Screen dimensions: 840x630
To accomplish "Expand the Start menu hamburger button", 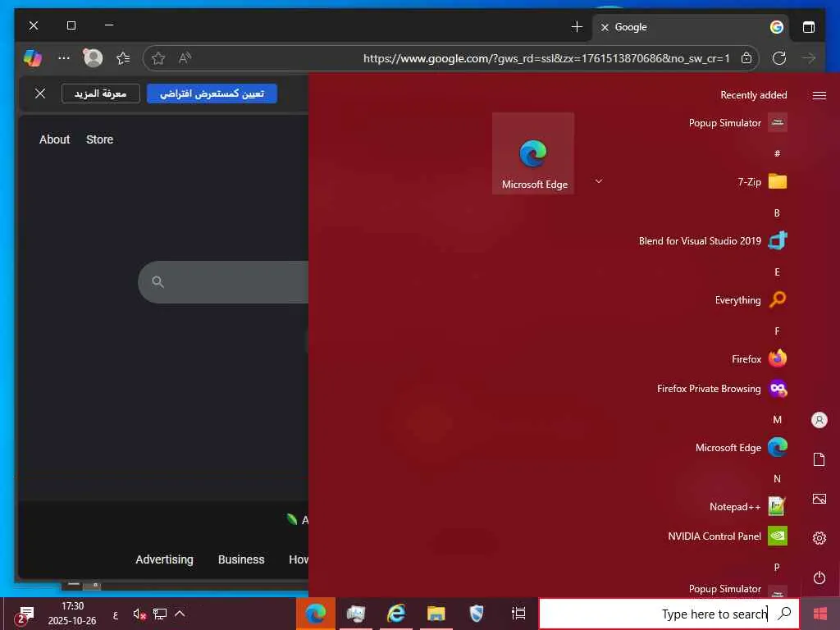I will (x=819, y=95).
